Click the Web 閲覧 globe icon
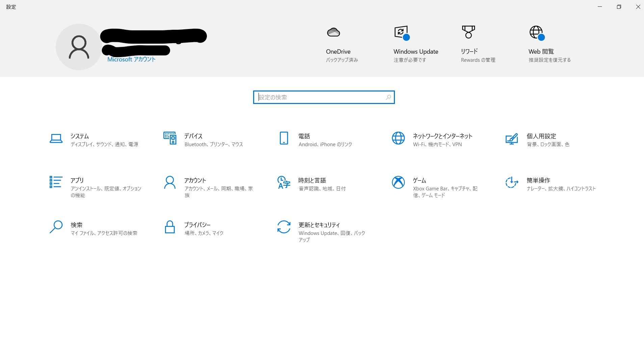Image resolution: width=644 pixels, height=343 pixels. tap(537, 33)
